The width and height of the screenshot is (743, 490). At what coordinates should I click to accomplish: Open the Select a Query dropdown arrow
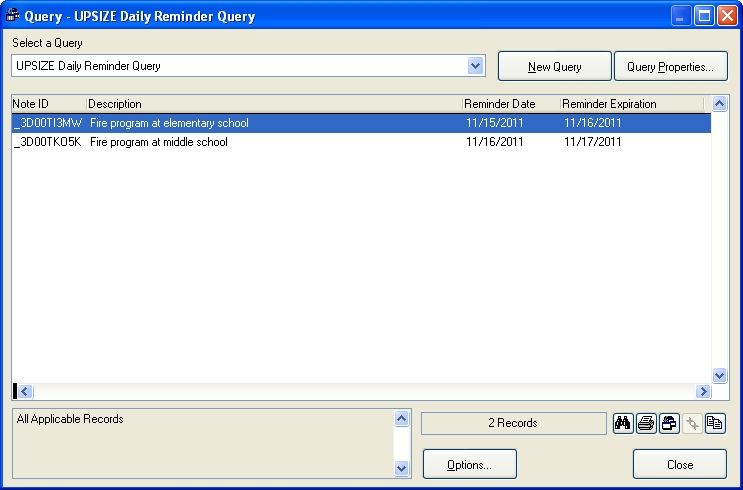click(475, 66)
